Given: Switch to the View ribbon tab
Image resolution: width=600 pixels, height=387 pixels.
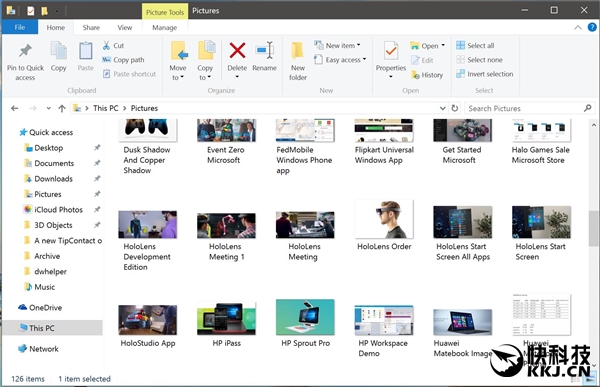Looking at the screenshot, I should tap(125, 27).
